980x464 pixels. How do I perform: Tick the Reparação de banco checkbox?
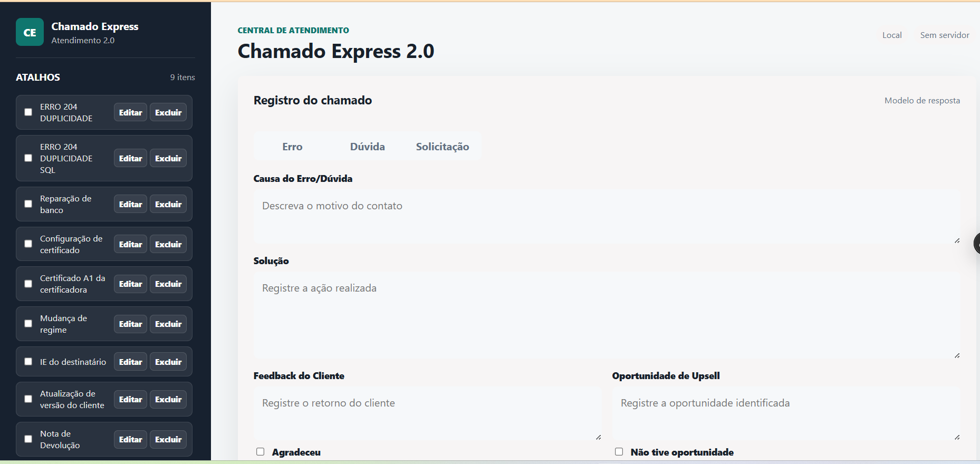[x=28, y=204]
